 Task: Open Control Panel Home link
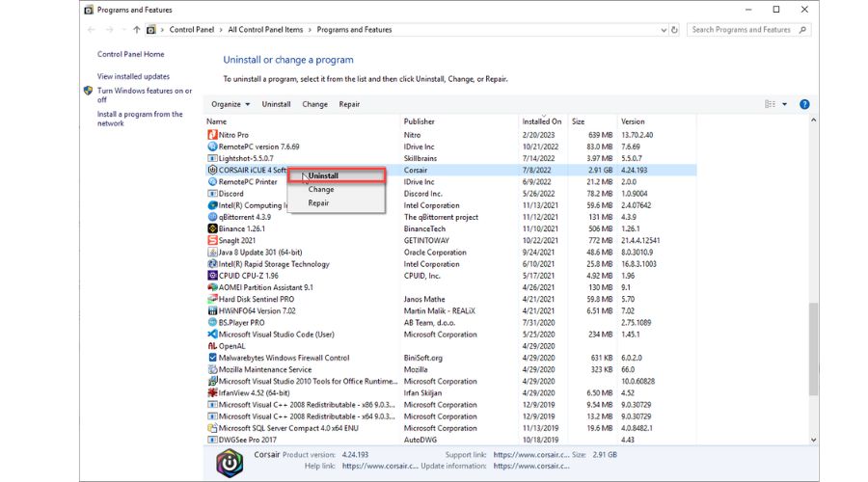tap(130, 54)
